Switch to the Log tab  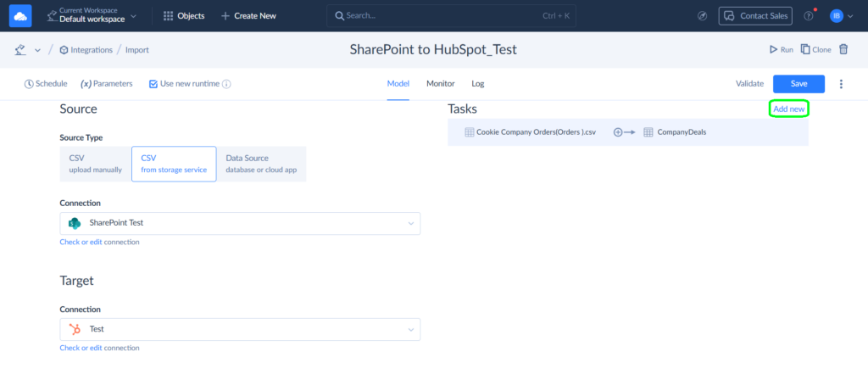(x=478, y=84)
